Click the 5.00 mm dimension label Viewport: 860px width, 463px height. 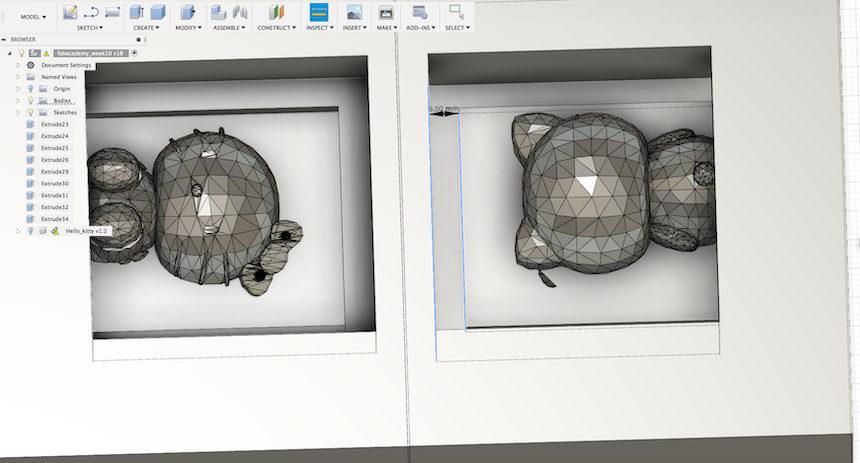(x=444, y=109)
